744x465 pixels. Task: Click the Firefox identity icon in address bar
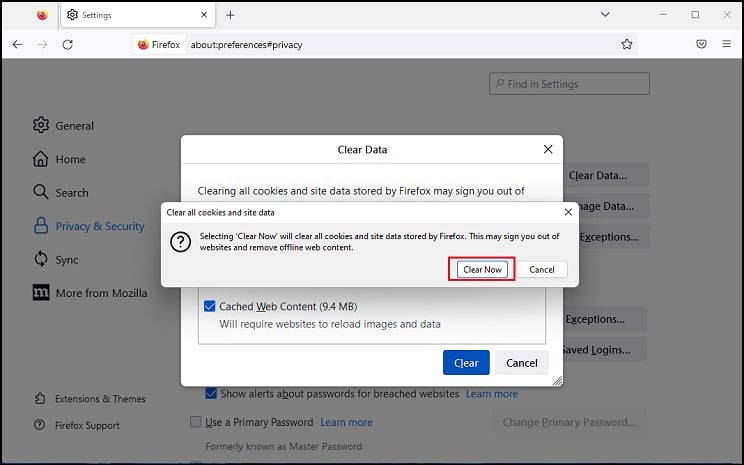pyautogui.click(x=158, y=45)
